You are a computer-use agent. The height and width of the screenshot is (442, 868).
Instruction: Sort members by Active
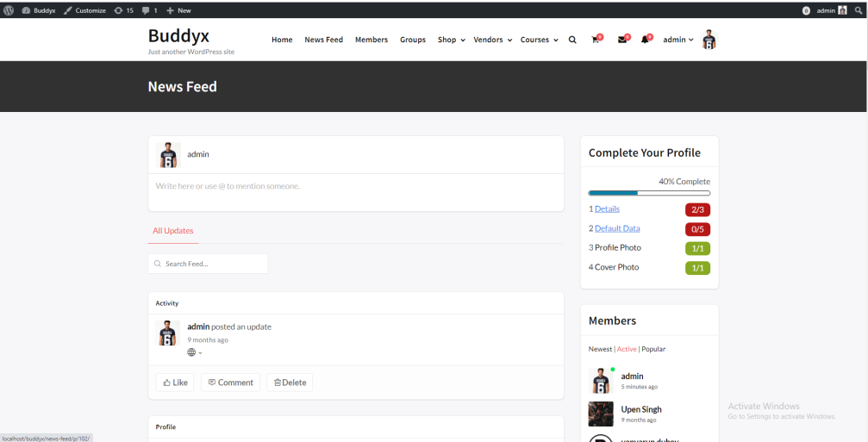point(627,349)
